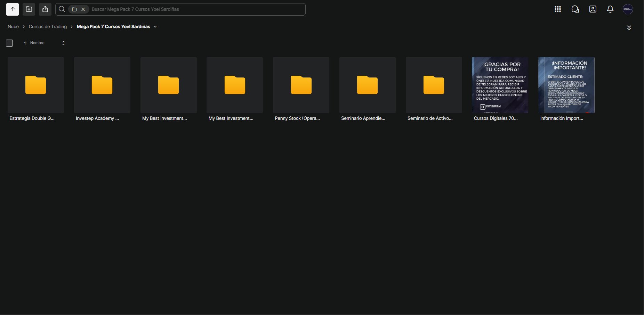Remove the folder search filter chip
Image resolution: width=644 pixels, height=315 pixels.
[x=83, y=9]
